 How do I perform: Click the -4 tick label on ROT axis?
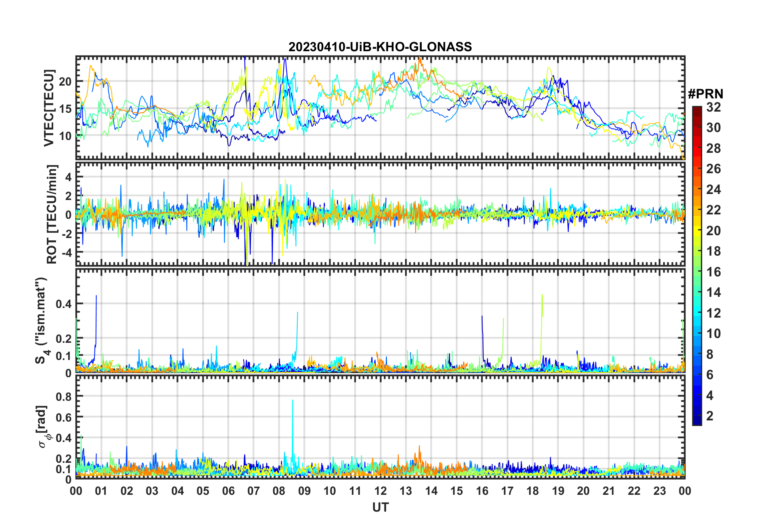[66, 253]
